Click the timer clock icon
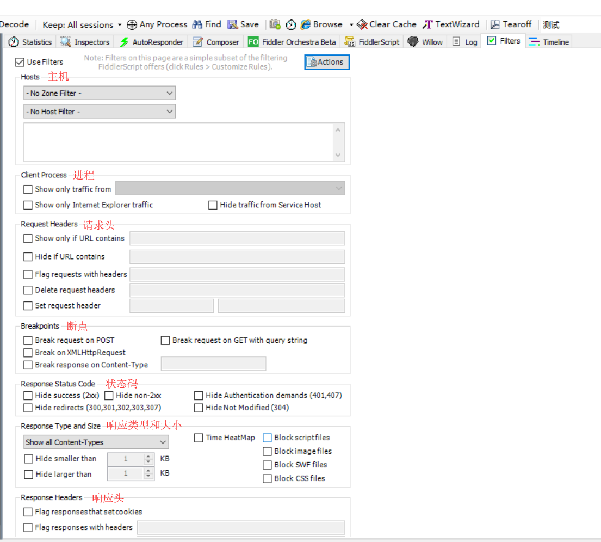Image resolution: width=601 pixels, height=542 pixels. click(291, 25)
